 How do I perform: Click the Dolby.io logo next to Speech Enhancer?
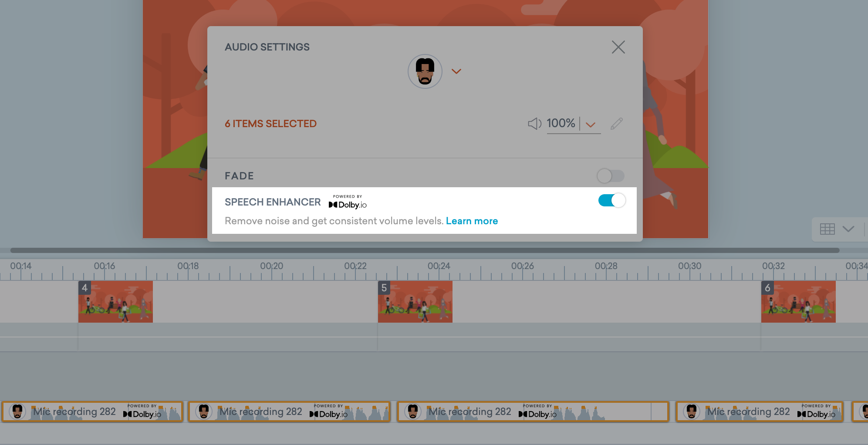[347, 204]
